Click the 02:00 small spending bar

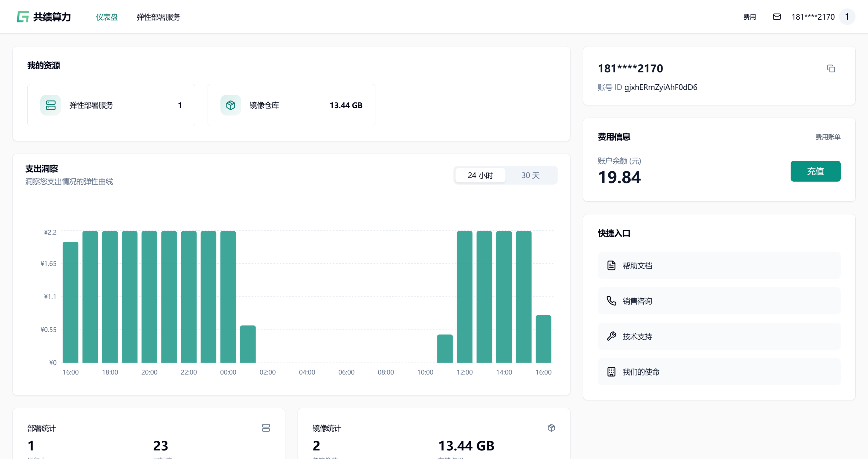(248, 344)
